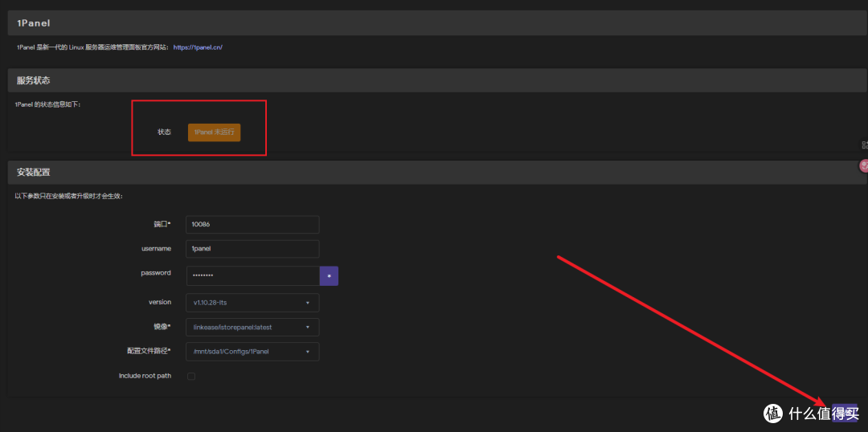Open the version dropdown v1.10.28-lts
Viewport: 868px width, 432px height.
pos(253,303)
